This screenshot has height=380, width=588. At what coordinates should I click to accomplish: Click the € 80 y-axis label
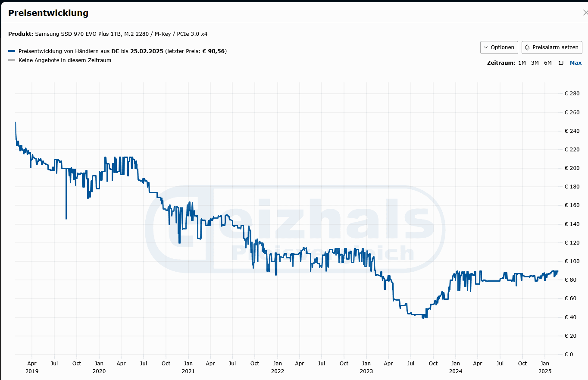(x=570, y=280)
